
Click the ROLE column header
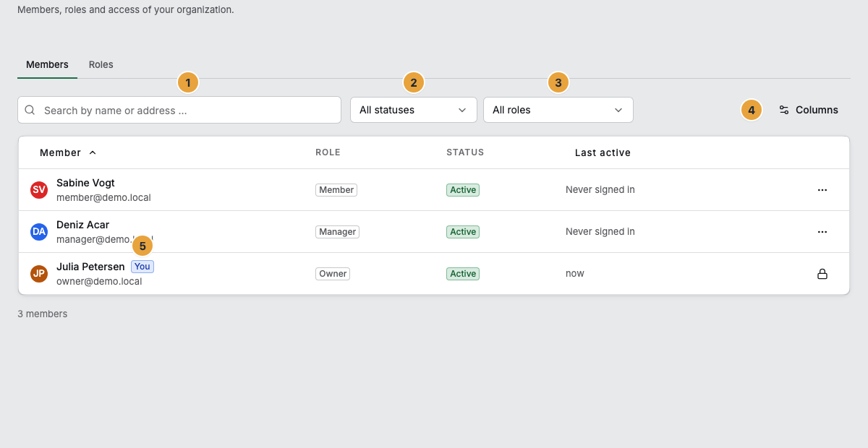(328, 152)
